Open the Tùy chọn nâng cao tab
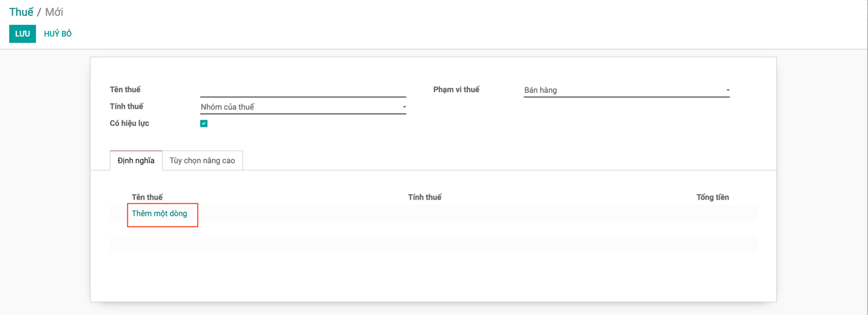Screen dimensions: 868x315 click(202, 160)
